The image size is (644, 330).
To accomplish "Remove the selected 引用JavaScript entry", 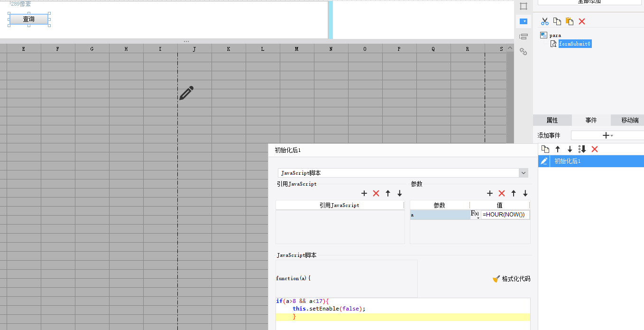I will 376,193.
